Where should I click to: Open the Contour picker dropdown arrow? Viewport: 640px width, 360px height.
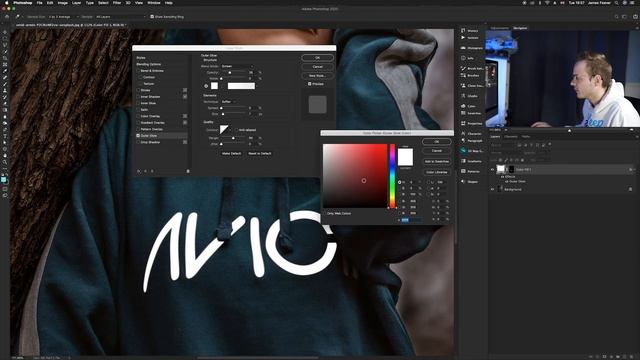point(231,130)
